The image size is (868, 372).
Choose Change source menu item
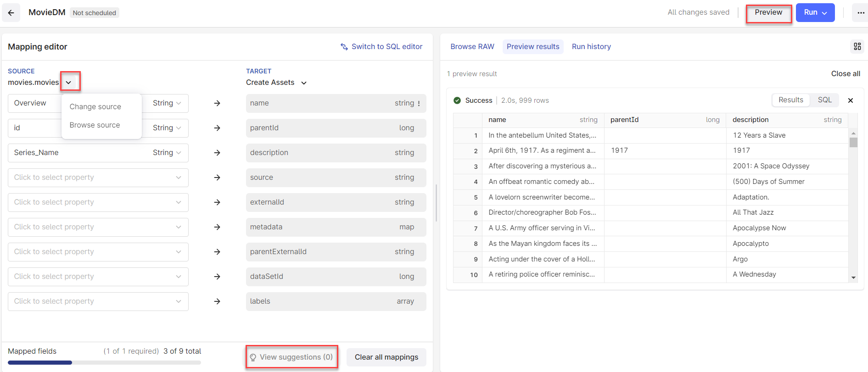point(95,107)
